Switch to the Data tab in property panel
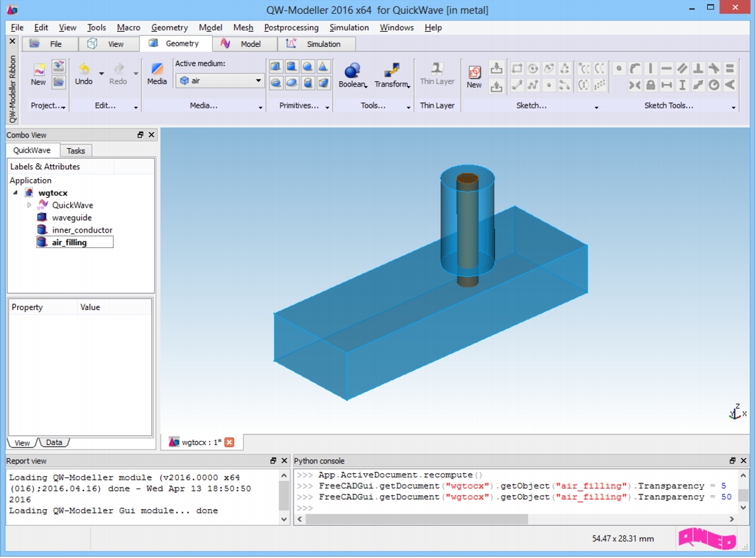 coord(54,442)
